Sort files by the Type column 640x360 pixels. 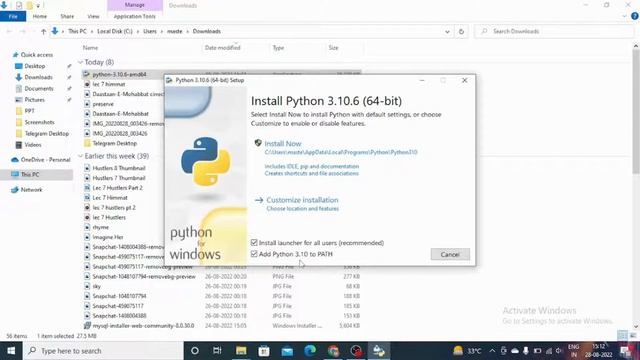pyautogui.click(x=278, y=48)
